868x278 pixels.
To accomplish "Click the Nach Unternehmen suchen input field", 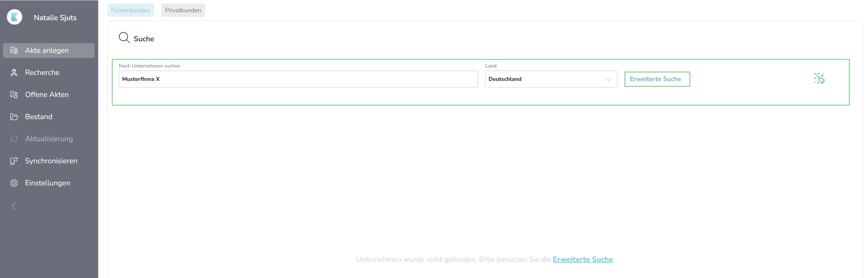I will (298, 79).
